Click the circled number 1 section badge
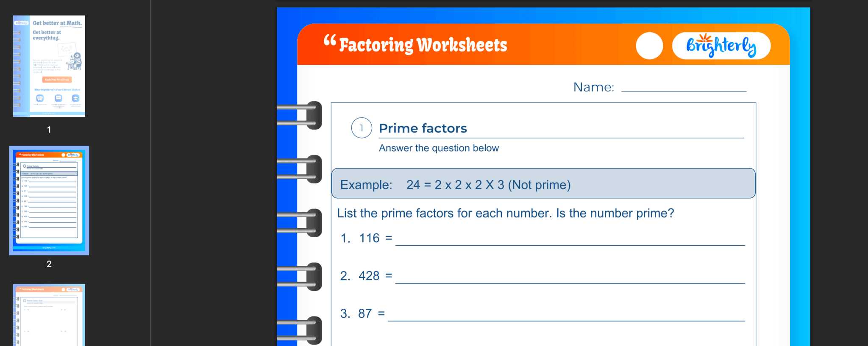This screenshot has width=868, height=346. tap(361, 127)
